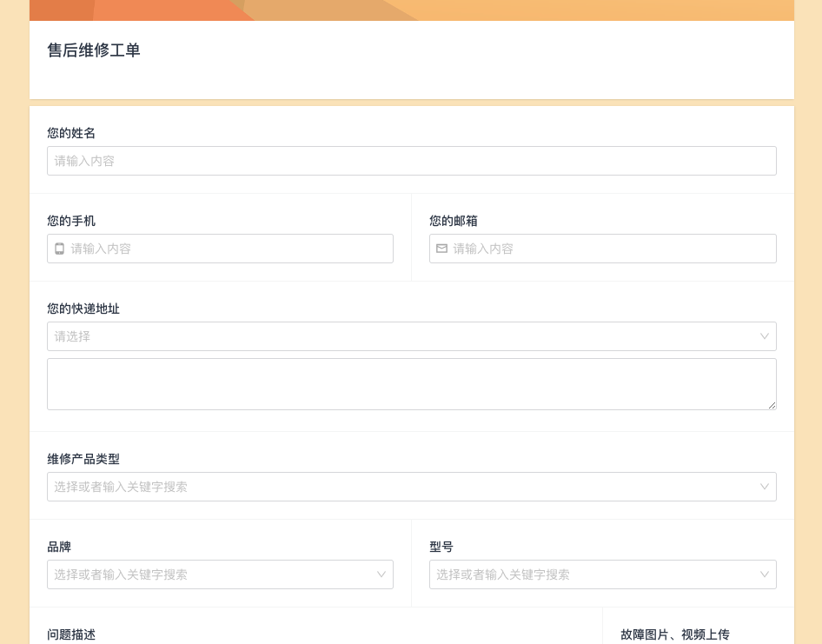The height and width of the screenshot is (644, 822).
Task: Open the 您的快递地址 请选择 dropdown
Action: (x=412, y=336)
